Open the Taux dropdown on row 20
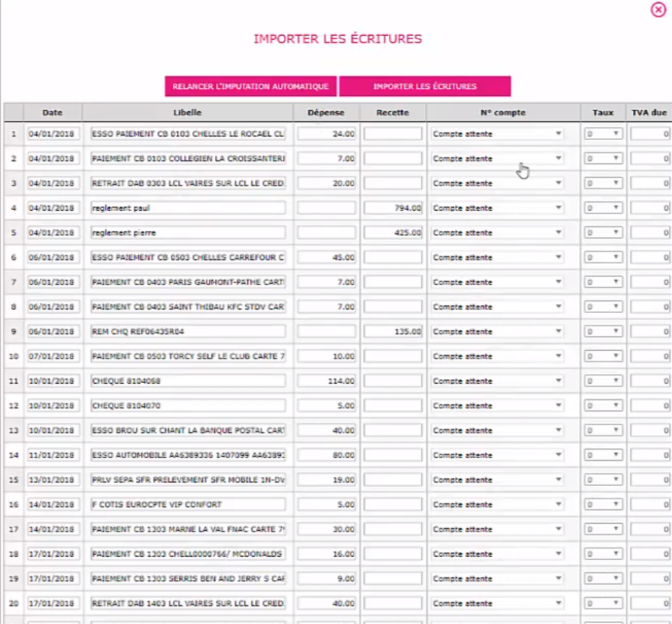Image resolution: width=672 pixels, height=624 pixels. click(x=602, y=602)
